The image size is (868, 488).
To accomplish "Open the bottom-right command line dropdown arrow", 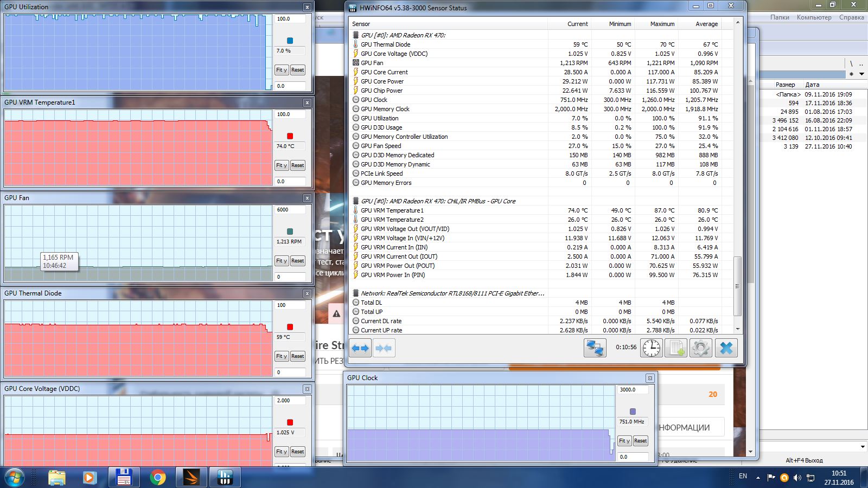I will 863,447.
